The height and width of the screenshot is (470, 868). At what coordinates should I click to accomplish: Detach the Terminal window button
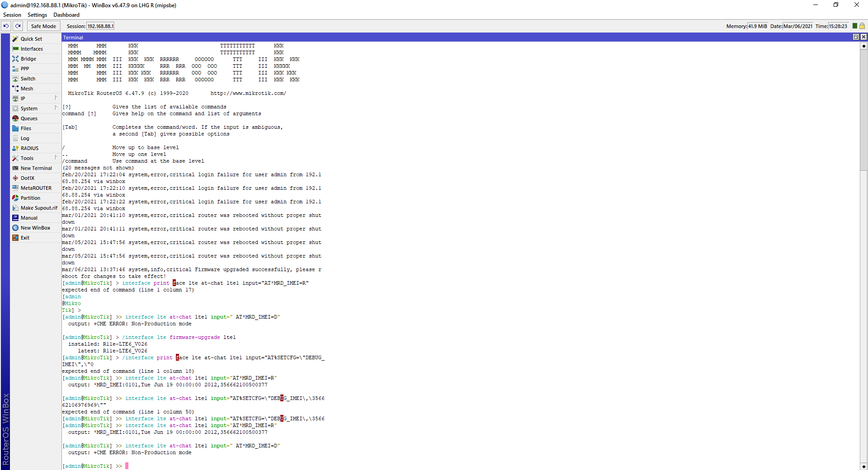pyautogui.click(x=856, y=37)
